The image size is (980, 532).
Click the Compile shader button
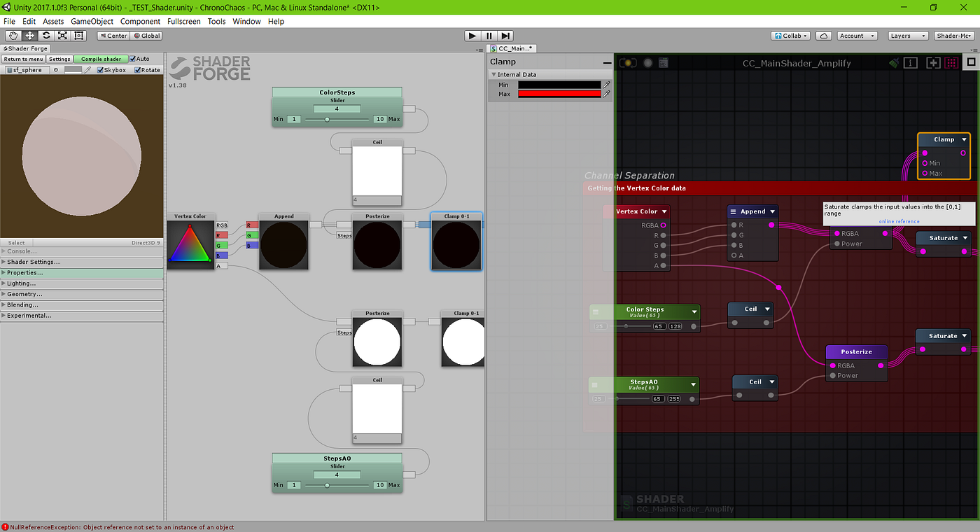tap(101, 59)
